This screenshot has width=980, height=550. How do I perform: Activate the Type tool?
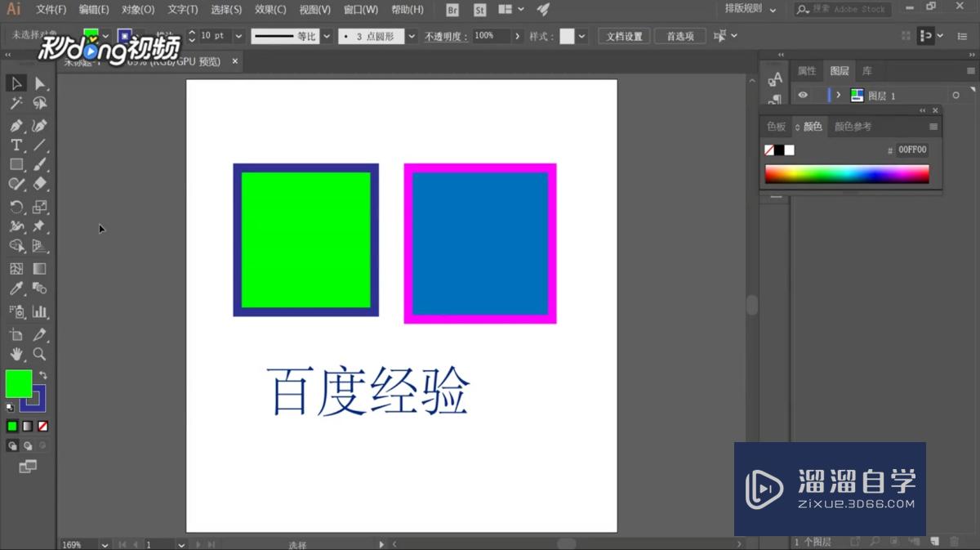click(x=16, y=145)
